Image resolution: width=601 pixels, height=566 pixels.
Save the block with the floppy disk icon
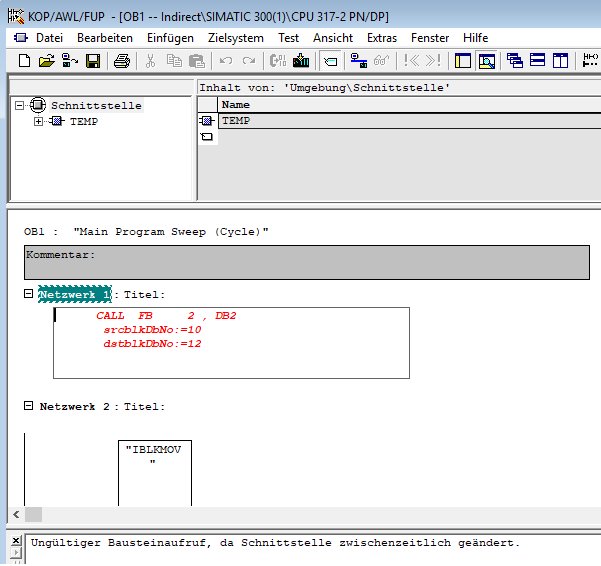(x=93, y=61)
